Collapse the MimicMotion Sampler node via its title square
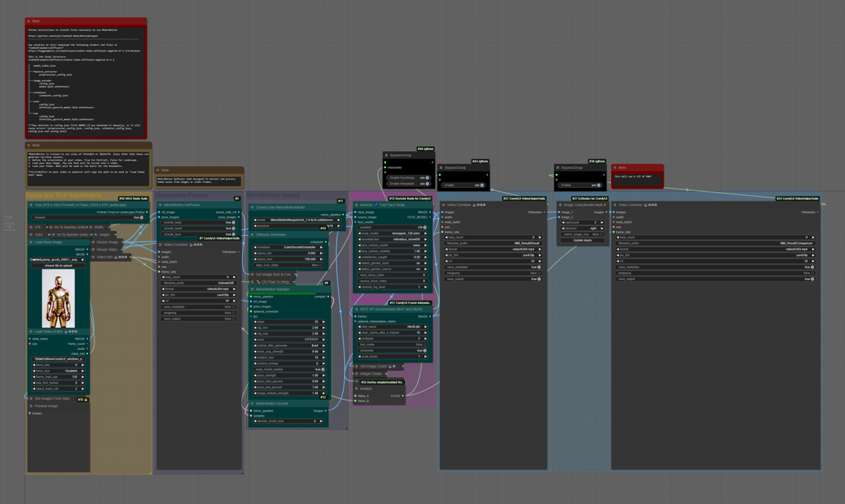The image size is (845, 504). (x=251, y=289)
